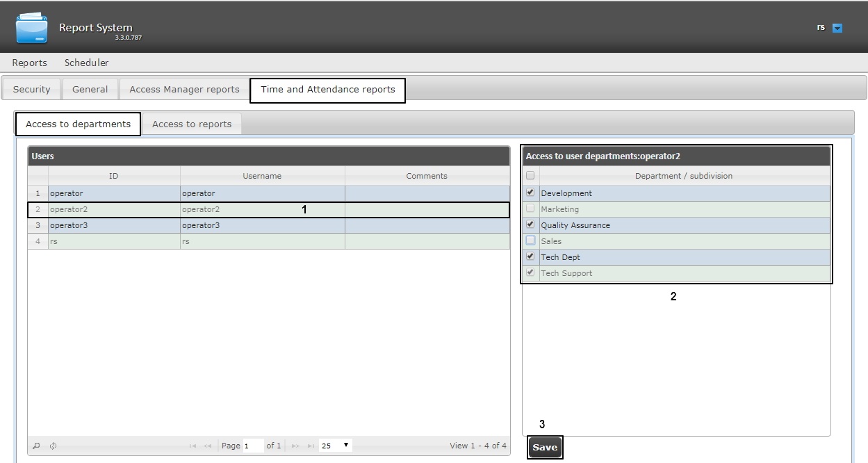Viewport: 868px width, 463px height.
Task: Click the reload grid icon
Action: [x=53, y=446]
